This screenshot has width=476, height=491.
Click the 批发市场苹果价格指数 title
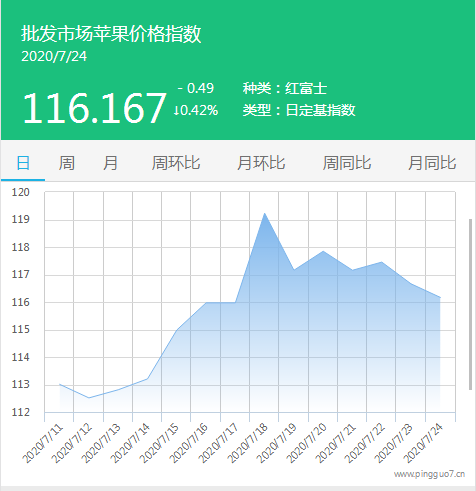[x=111, y=33]
